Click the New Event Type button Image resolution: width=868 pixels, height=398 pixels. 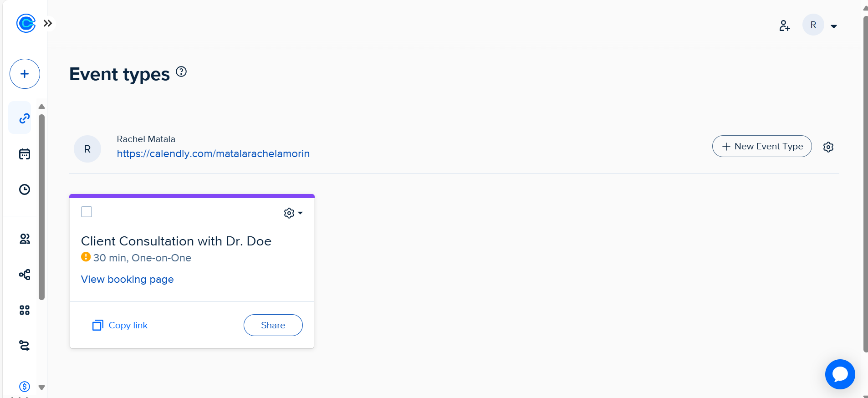pyautogui.click(x=762, y=146)
